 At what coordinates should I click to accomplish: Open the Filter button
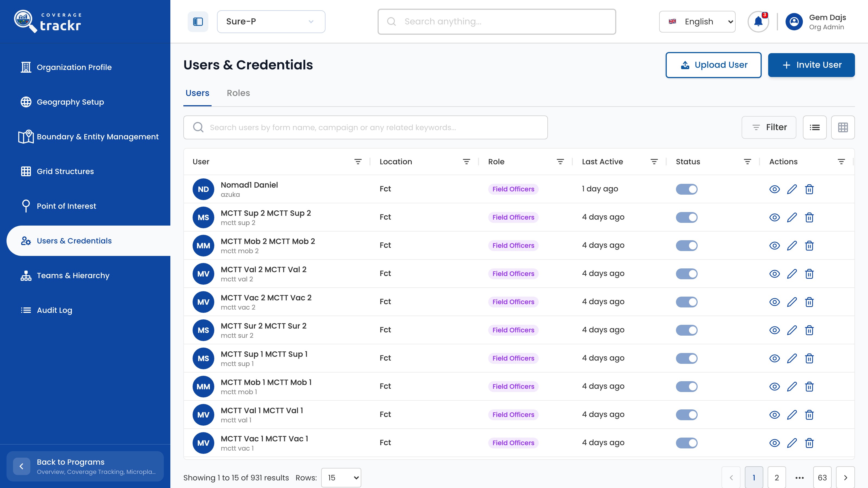tap(769, 127)
